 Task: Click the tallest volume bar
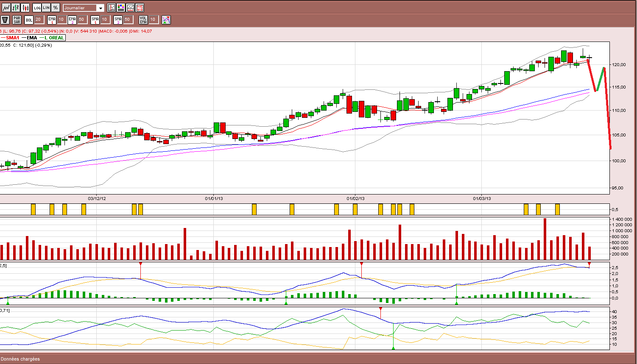[x=545, y=239]
